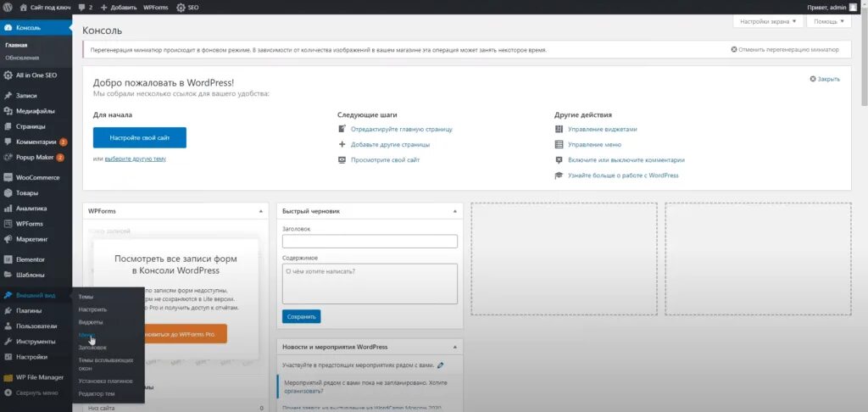Click the Шаблоны folder icon in sidebar

coord(8,275)
